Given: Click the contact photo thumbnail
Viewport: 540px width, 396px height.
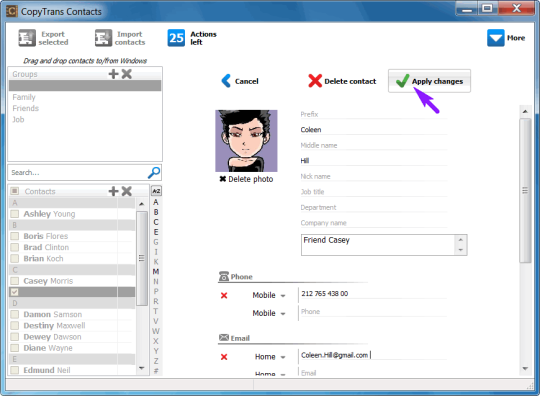Looking at the screenshot, I should [x=246, y=141].
